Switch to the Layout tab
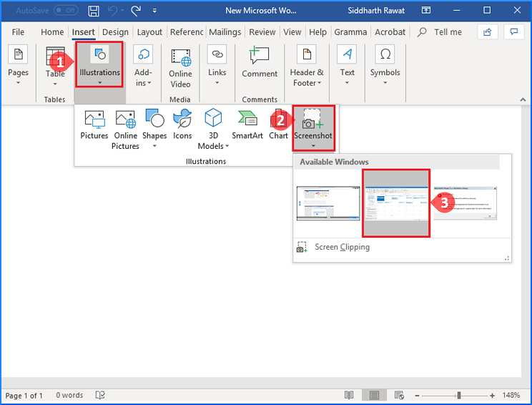Image resolution: width=532 pixels, height=405 pixels. 149,32
